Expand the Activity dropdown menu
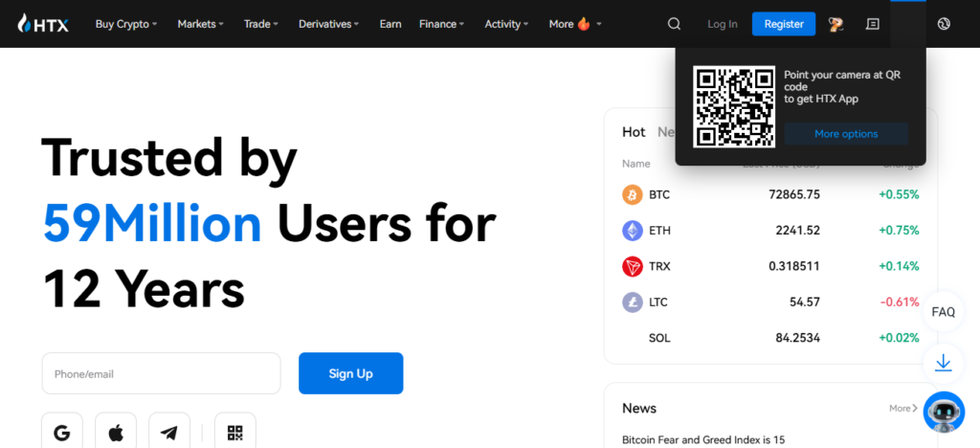The height and width of the screenshot is (448, 980). point(506,24)
